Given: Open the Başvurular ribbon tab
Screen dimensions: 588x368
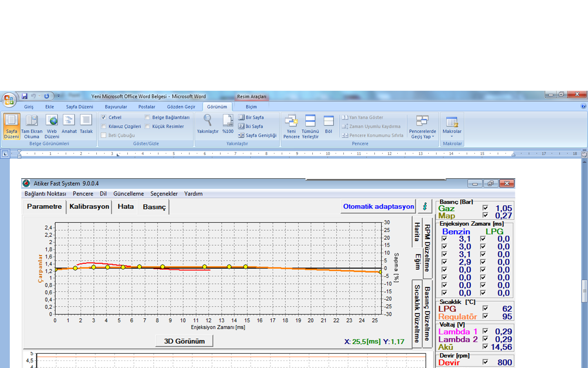Looking at the screenshot, I should point(116,107).
